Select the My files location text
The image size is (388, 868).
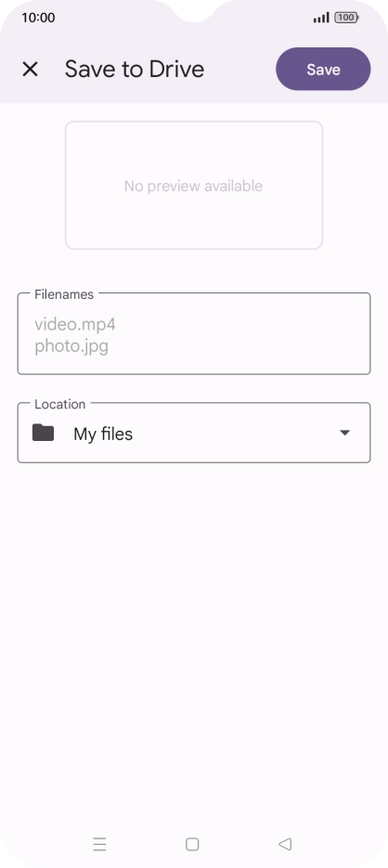click(x=103, y=434)
